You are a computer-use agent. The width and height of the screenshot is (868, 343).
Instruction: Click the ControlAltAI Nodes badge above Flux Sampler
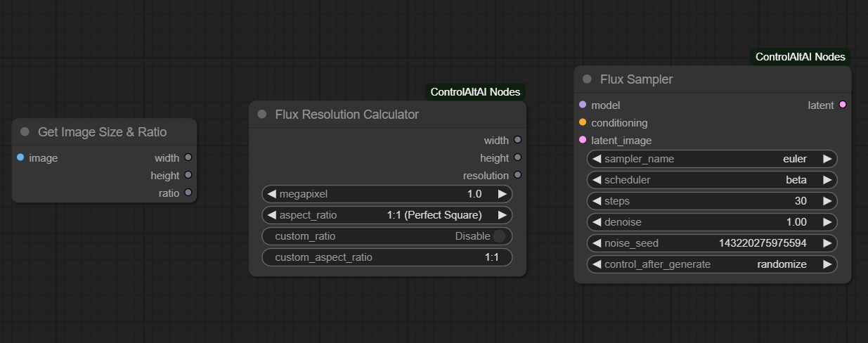800,57
